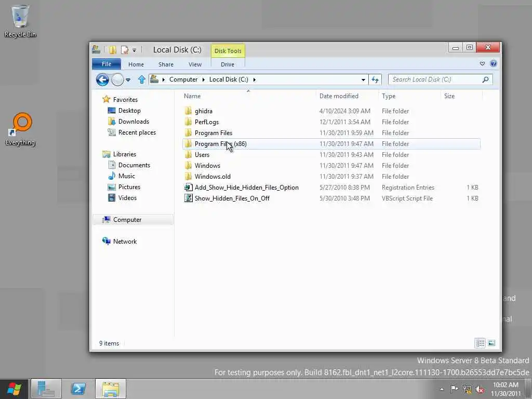Launch PowerShell from taskbar
532x399 pixels.
pyautogui.click(x=78, y=389)
